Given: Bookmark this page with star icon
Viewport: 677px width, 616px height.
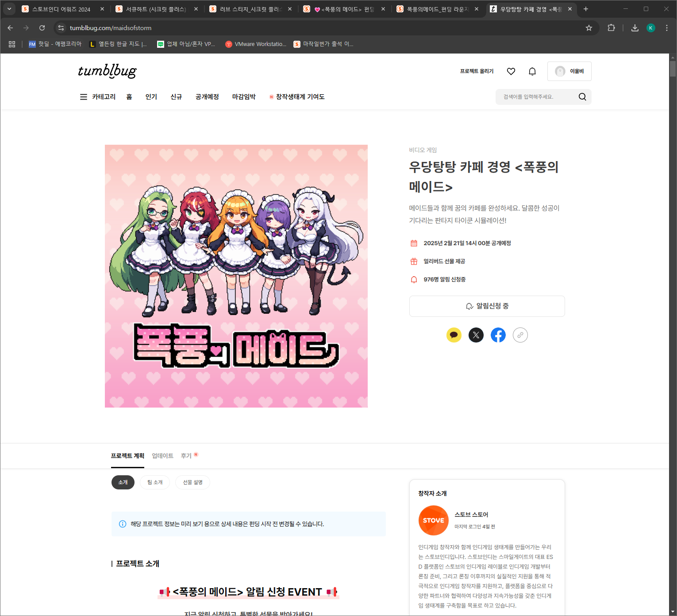Looking at the screenshot, I should pyautogui.click(x=589, y=28).
